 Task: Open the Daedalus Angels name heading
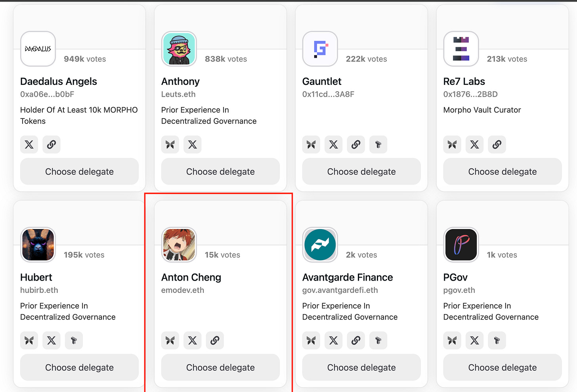click(x=59, y=81)
